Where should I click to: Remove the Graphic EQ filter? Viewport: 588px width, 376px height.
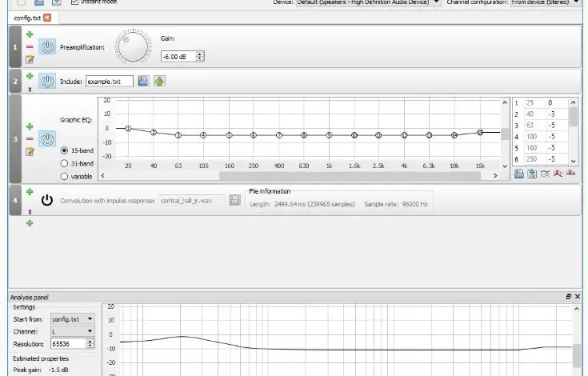tap(30, 138)
